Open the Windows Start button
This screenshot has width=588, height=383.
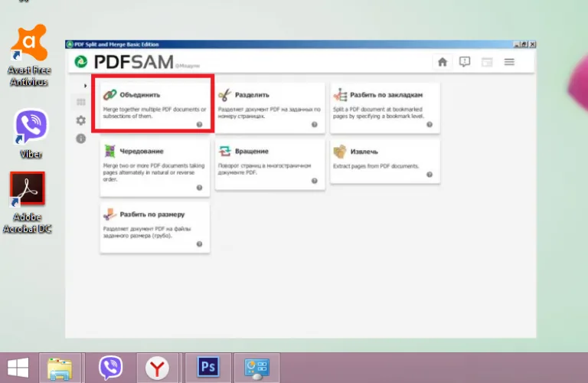(18, 368)
